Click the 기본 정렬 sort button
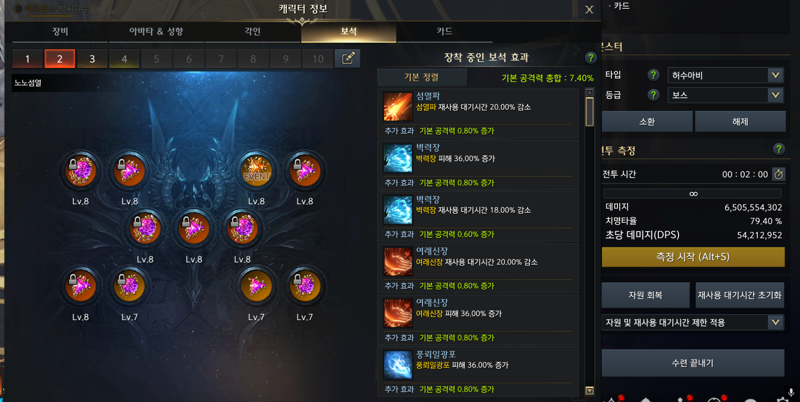800x402 pixels. pyautogui.click(x=421, y=78)
